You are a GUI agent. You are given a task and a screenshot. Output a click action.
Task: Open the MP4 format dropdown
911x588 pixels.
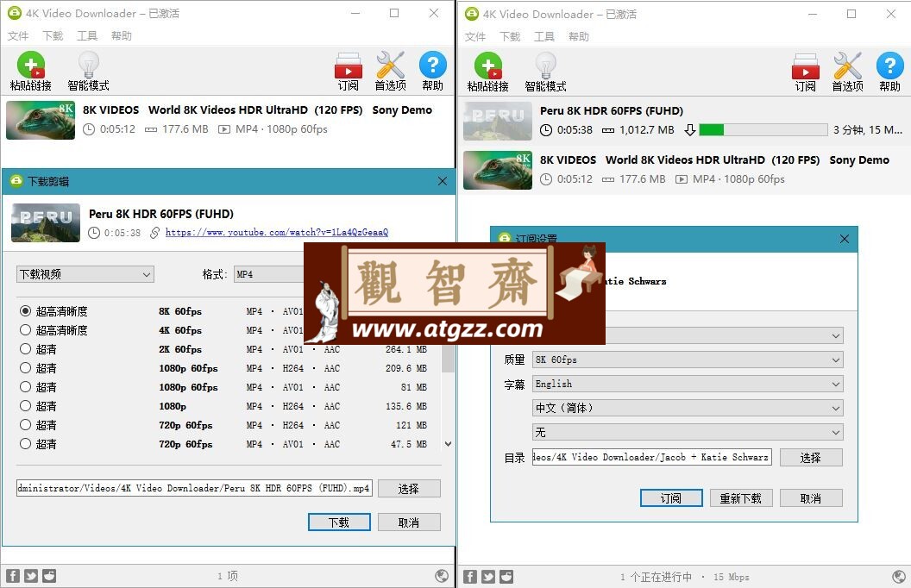pos(269,274)
